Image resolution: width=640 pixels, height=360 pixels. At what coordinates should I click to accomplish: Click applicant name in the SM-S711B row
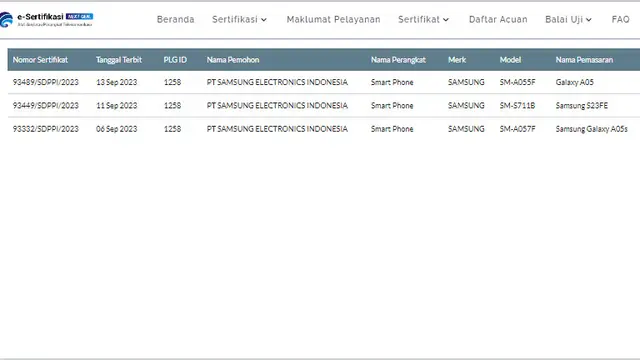(277, 105)
